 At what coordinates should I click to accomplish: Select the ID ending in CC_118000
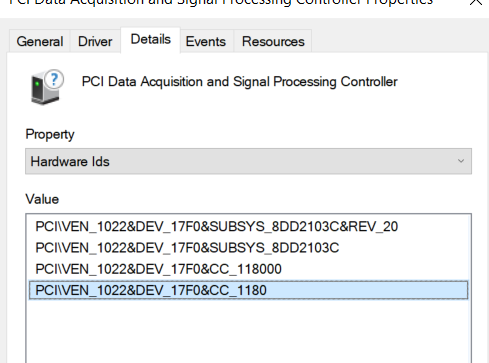[158, 269]
